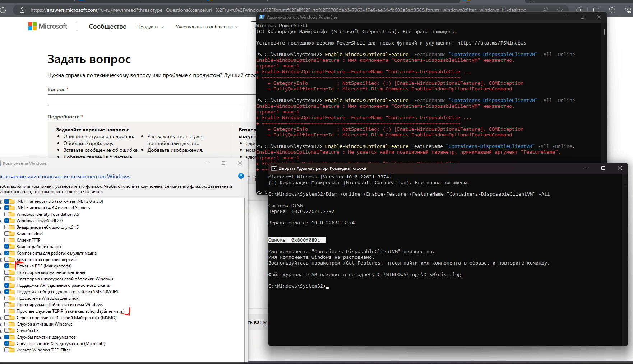The image size is (633, 364).
Task: Select Поддержка API удаленного разностного сжатия row
Action: coord(64,285)
